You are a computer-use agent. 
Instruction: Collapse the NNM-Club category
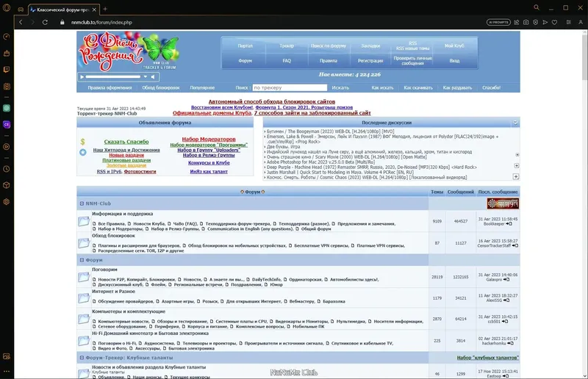click(x=82, y=203)
